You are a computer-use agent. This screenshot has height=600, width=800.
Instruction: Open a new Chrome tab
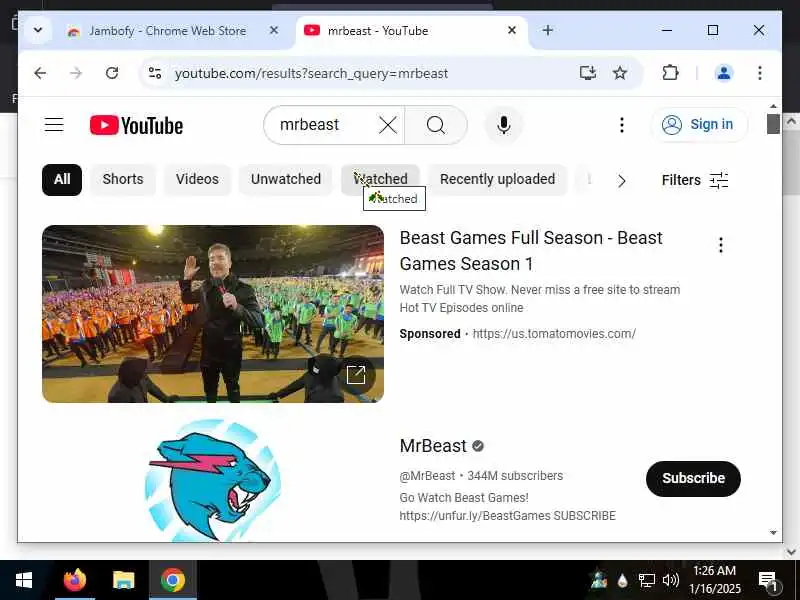pos(547,31)
